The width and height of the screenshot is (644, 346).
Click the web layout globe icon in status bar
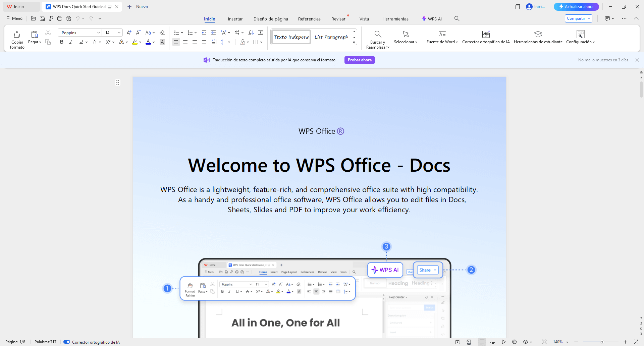[514, 342]
